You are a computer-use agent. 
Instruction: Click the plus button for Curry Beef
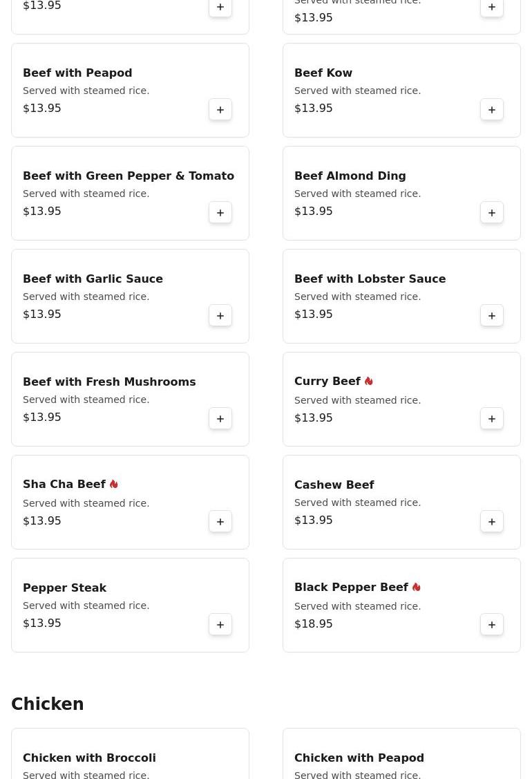pos(492,419)
